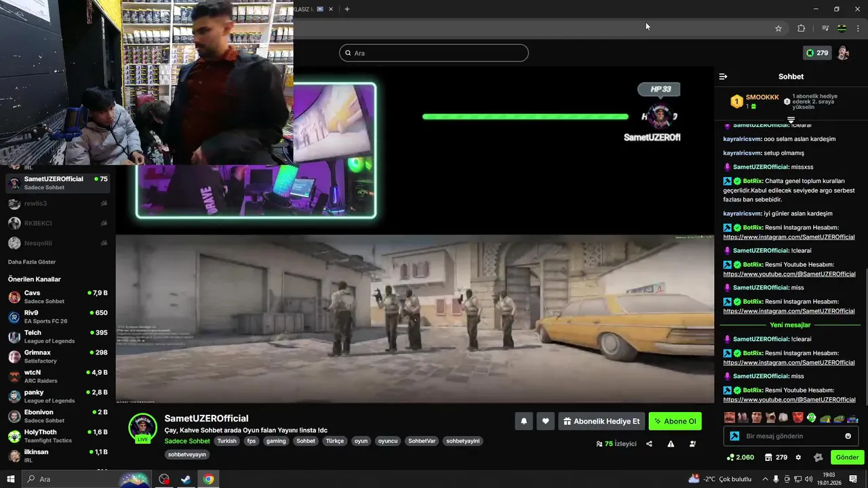
Task: Open the Chrome taskbar icon
Action: point(208,479)
